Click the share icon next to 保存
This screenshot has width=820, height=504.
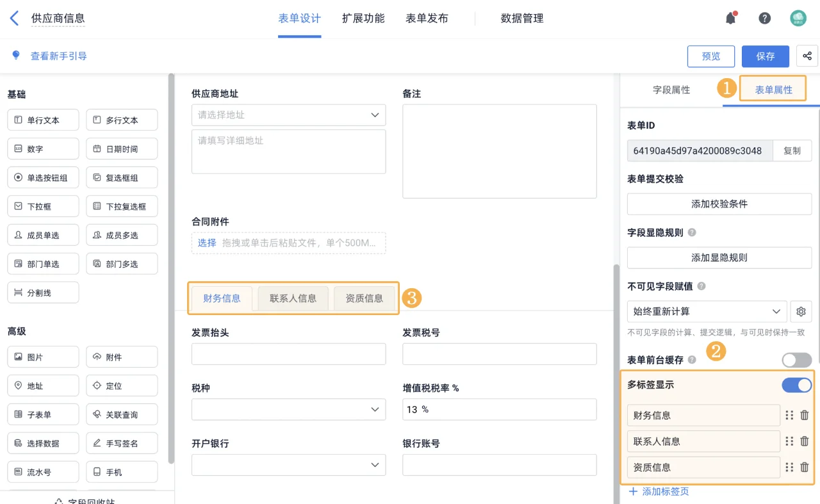pyautogui.click(x=807, y=56)
